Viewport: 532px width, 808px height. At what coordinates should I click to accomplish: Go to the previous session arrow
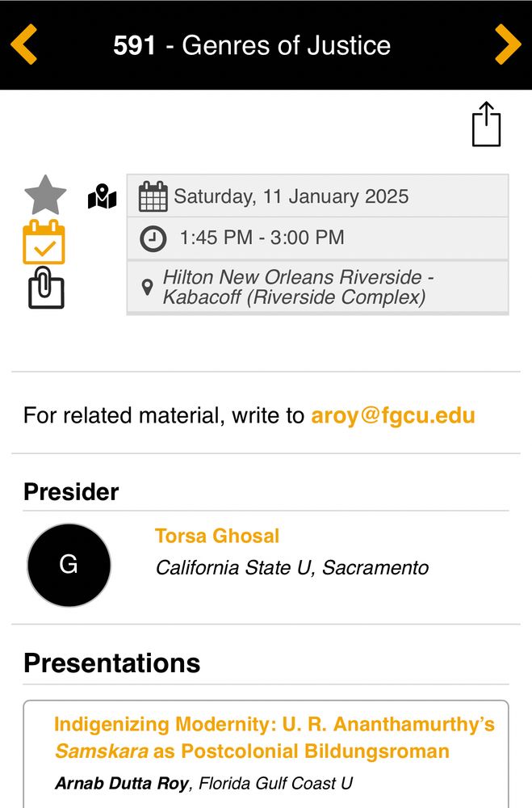[24, 44]
